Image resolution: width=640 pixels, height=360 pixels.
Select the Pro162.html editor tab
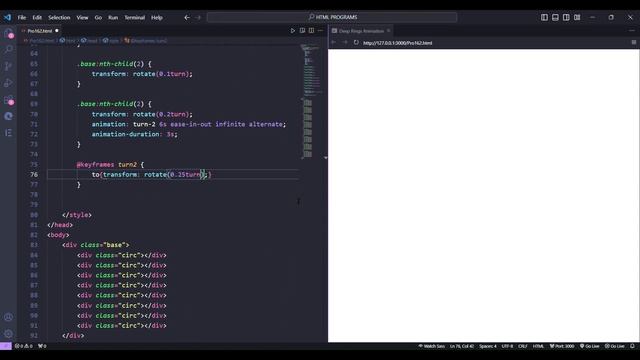40,31
